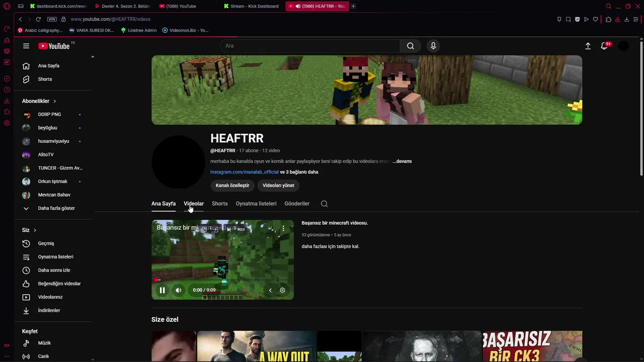Open Başarısız bir minecraft videosu title link

pyautogui.click(x=335, y=223)
